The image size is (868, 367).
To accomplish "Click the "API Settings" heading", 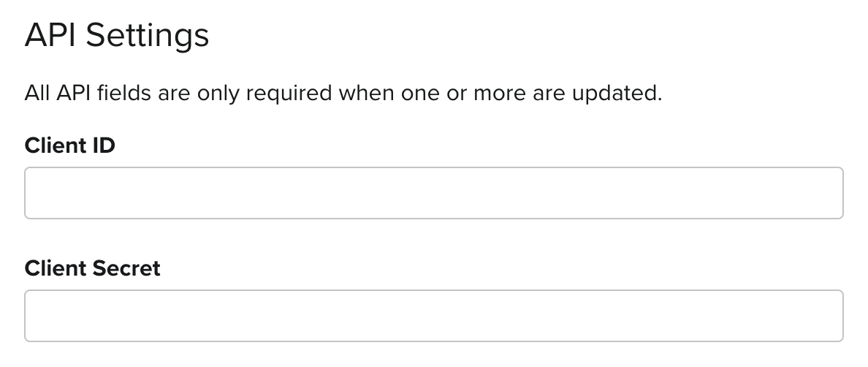I will pyautogui.click(x=117, y=35).
